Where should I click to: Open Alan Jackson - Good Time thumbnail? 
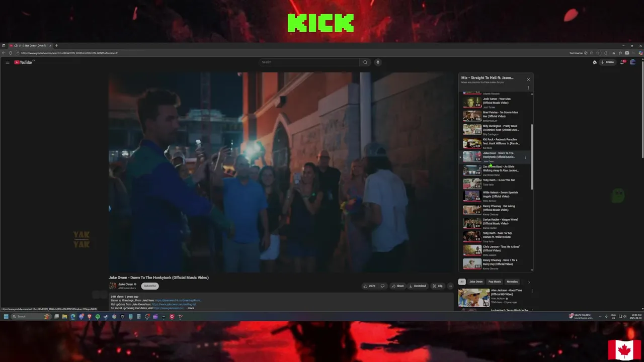473,298
